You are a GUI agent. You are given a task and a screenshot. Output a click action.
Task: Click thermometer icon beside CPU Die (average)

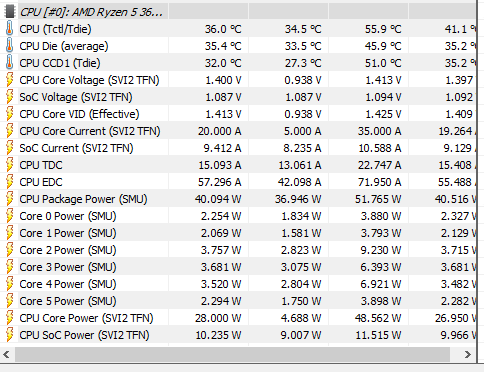[x=10, y=46]
